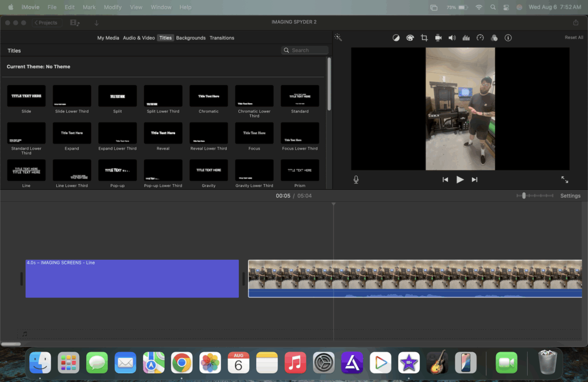Switch to the Transitions tab

click(222, 37)
